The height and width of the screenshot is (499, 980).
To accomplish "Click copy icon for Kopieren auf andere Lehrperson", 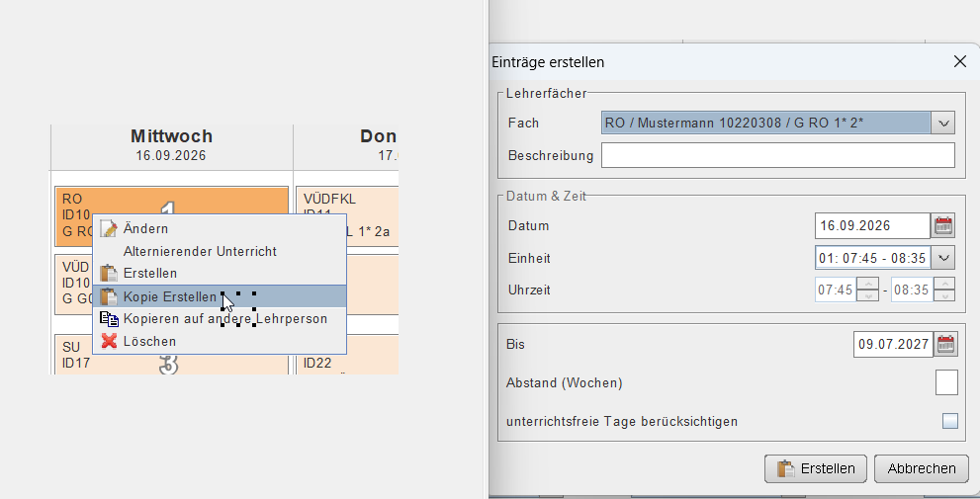I will pos(109,318).
